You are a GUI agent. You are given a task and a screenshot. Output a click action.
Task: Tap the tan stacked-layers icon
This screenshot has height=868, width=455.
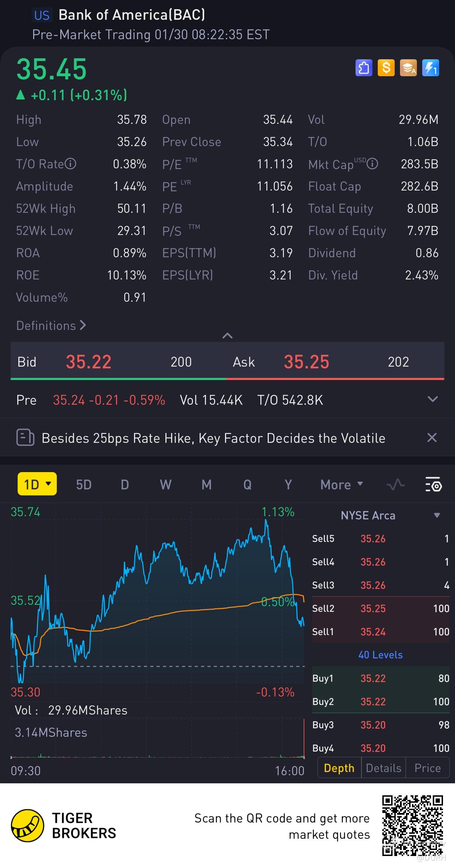[x=408, y=67]
